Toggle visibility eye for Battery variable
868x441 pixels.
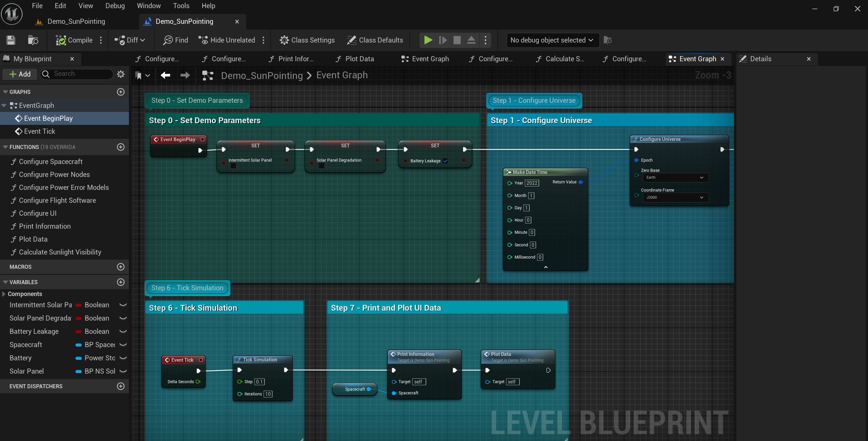tap(123, 358)
